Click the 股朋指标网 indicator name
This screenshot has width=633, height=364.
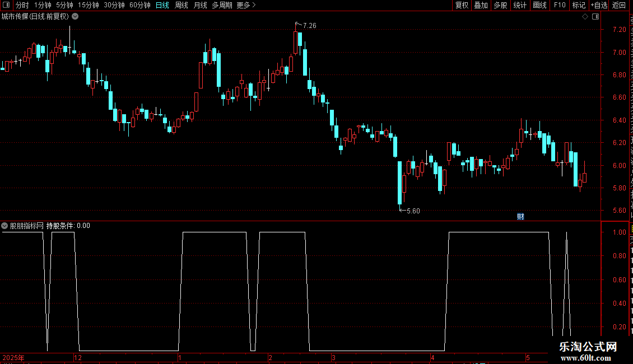27,226
